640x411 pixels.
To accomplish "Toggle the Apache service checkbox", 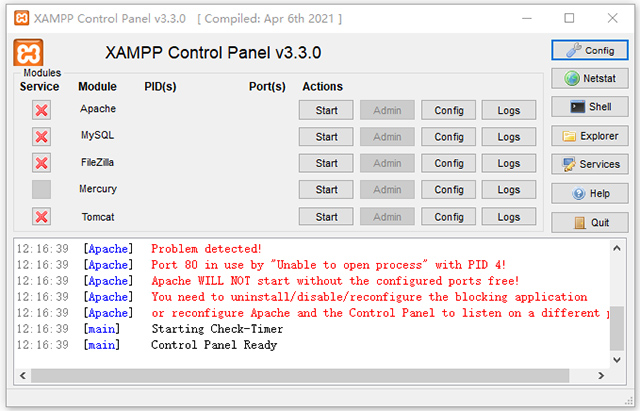I will pos(41,110).
